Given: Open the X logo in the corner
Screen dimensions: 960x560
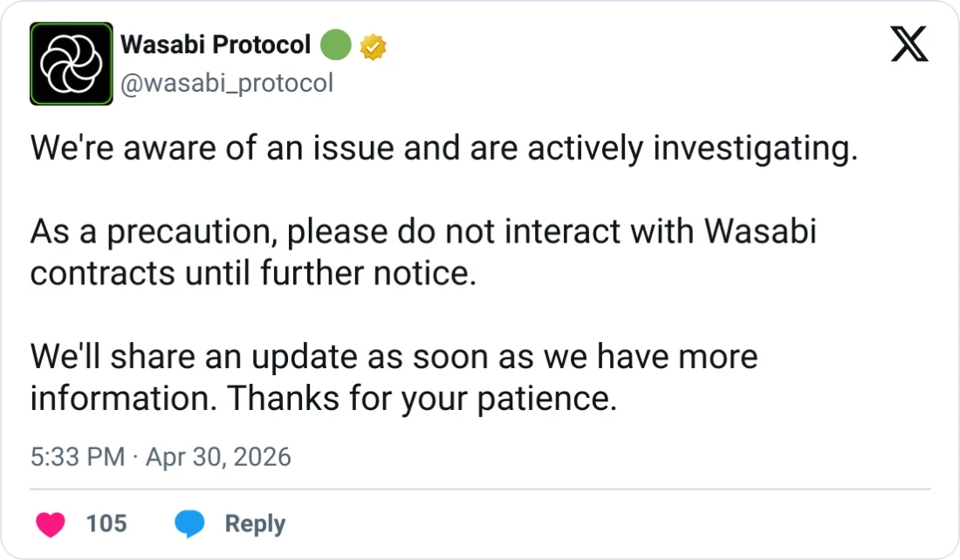Looking at the screenshot, I should tap(909, 43).
